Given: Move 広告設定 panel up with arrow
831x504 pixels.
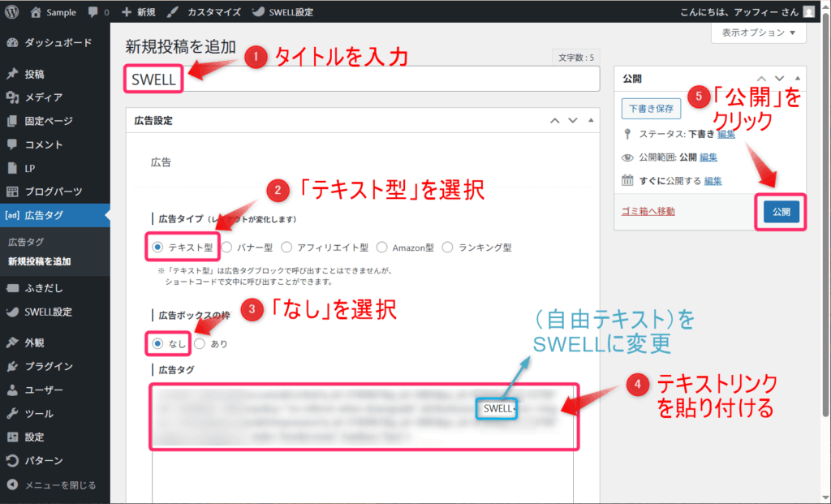Looking at the screenshot, I should [x=554, y=121].
